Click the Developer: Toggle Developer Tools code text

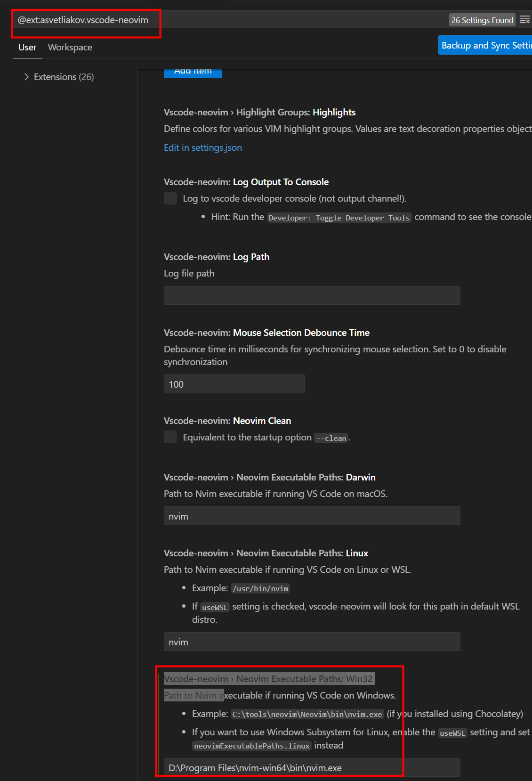pos(339,218)
